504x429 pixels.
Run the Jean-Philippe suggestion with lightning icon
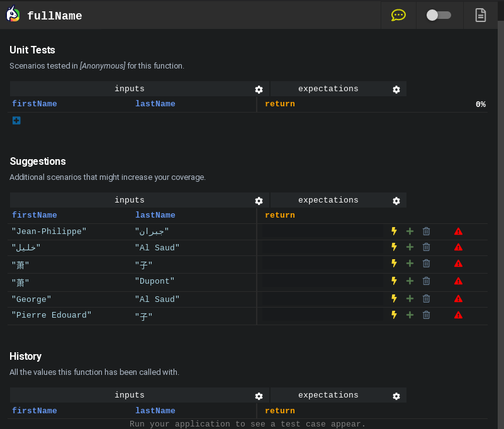(x=395, y=231)
